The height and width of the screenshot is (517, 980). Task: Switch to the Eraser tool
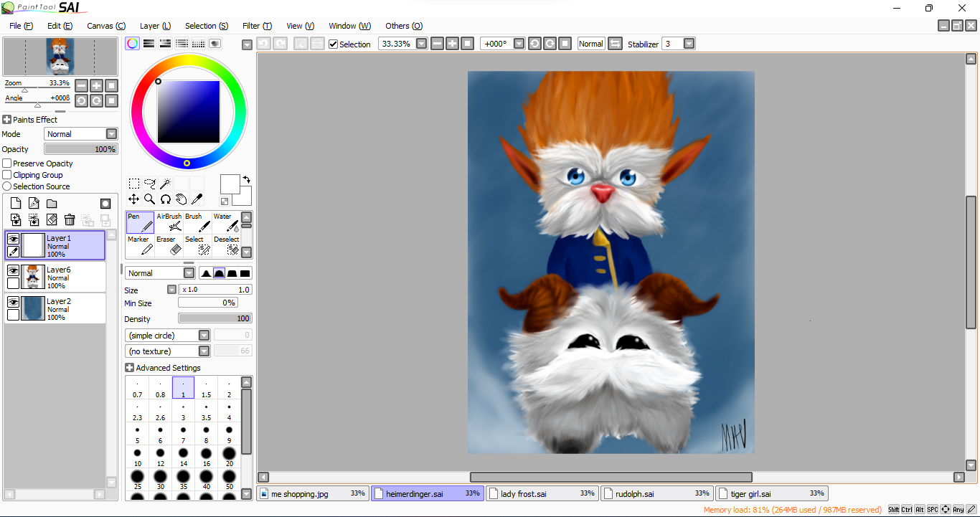169,246
